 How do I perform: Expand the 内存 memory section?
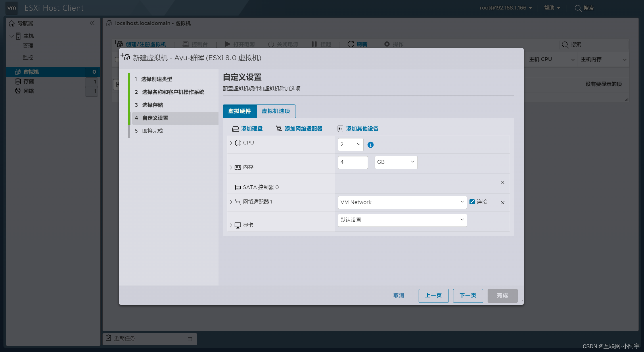(231, 166)
